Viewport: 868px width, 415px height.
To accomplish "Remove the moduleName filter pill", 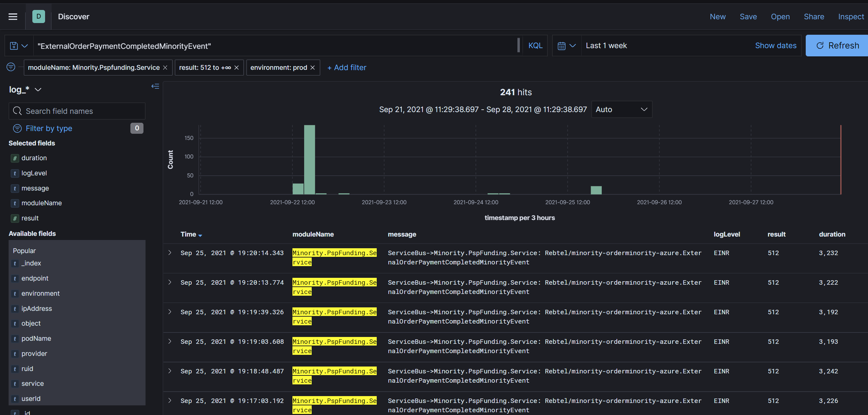I will pyautogui.click(x=165, y=68).
